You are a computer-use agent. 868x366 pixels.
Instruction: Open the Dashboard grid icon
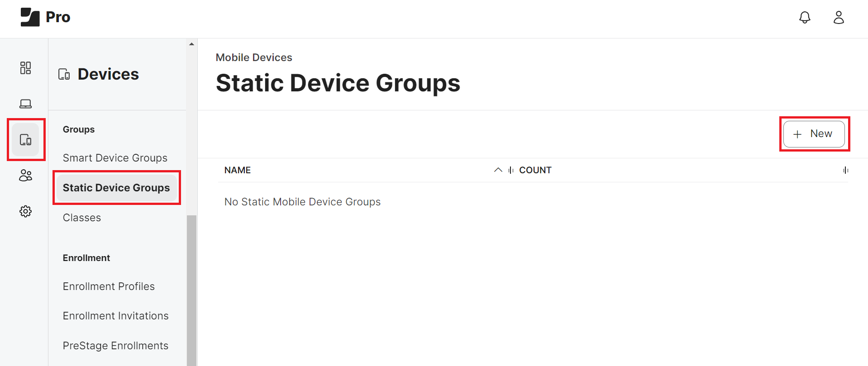coord(26,68)
